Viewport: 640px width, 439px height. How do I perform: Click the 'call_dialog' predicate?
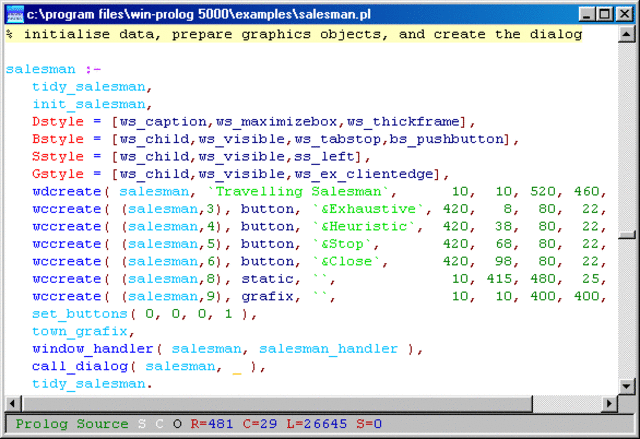pos(80,366)
